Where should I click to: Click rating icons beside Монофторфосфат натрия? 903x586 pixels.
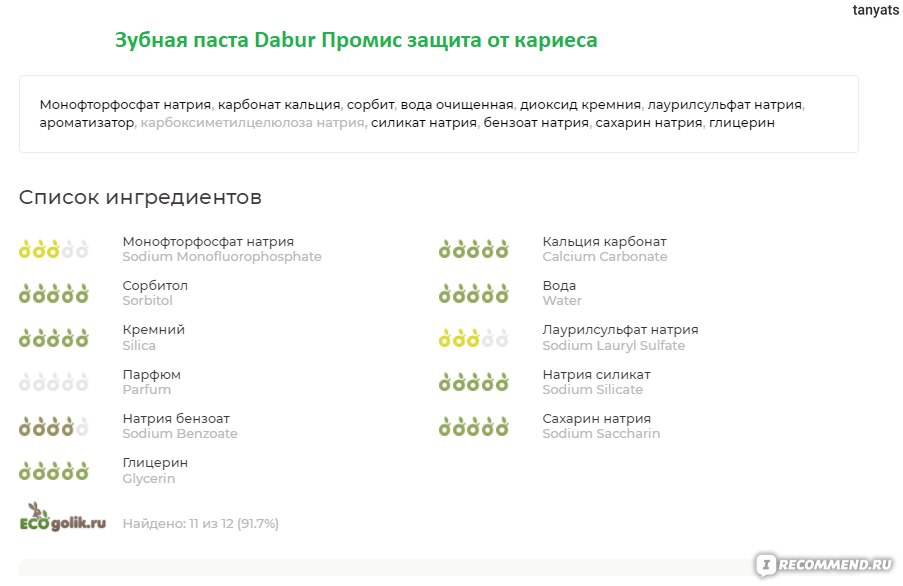click(x=54, y=250)
